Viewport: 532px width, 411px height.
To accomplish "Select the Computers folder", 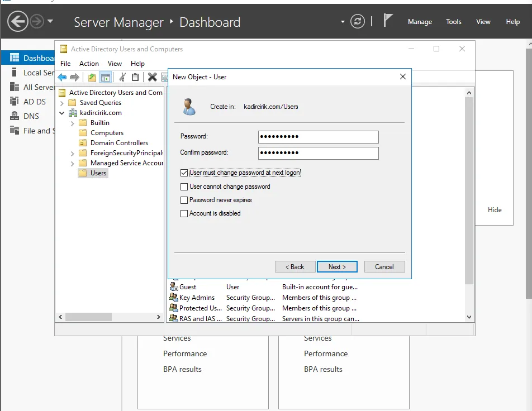I will (x=107, y=133).
